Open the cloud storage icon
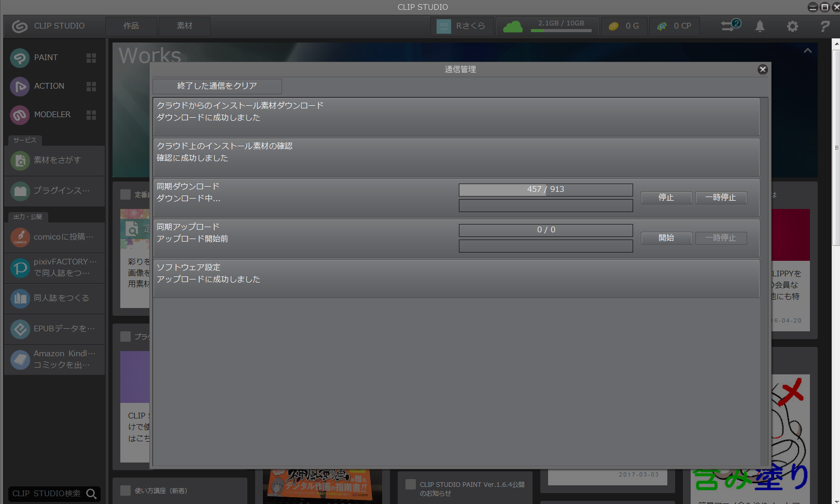Viewport: 840px width, 504px height. coord(512,26)
